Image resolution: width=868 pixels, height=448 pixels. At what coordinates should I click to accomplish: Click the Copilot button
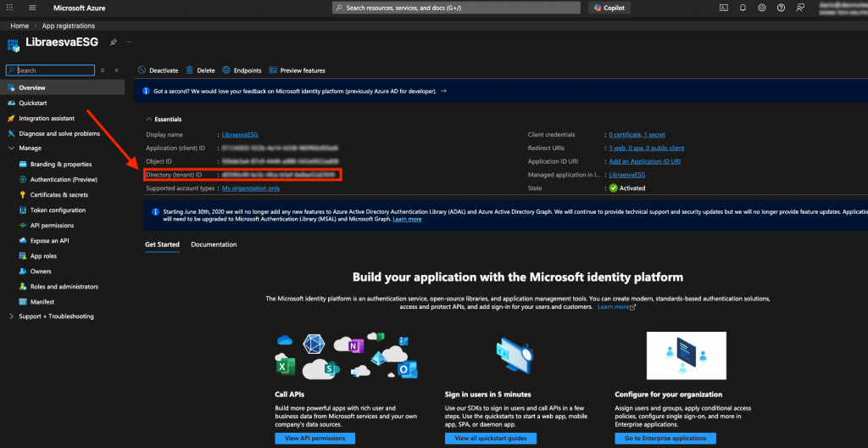(x=609, y=8)
